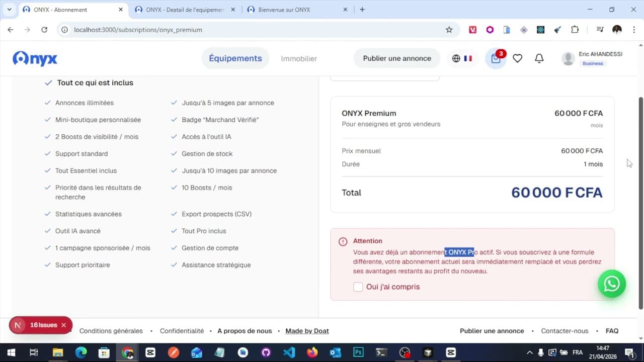Open the "Contacter-nous" footer link
The image size is (644, 362).
coord(565,331)
